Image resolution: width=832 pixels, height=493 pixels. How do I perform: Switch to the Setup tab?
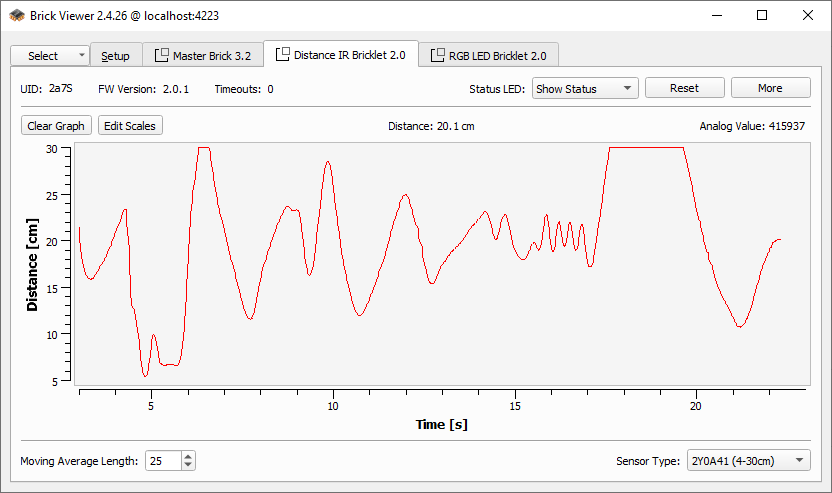click(115, 56)
